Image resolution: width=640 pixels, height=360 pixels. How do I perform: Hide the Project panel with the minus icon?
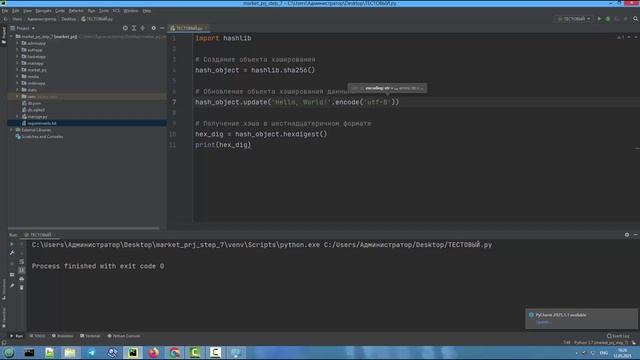point(162,28)
